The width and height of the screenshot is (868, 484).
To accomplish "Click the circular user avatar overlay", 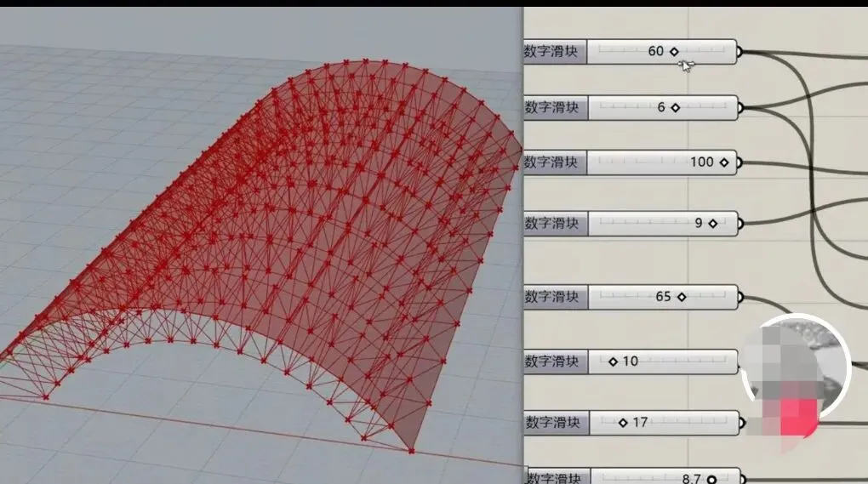I will click(x=796, y=369).
